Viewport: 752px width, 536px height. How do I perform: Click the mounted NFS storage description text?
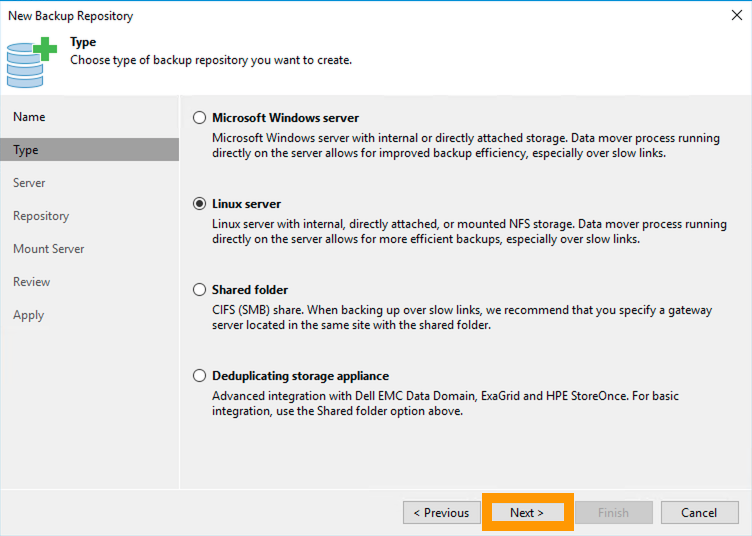[470, 232]
